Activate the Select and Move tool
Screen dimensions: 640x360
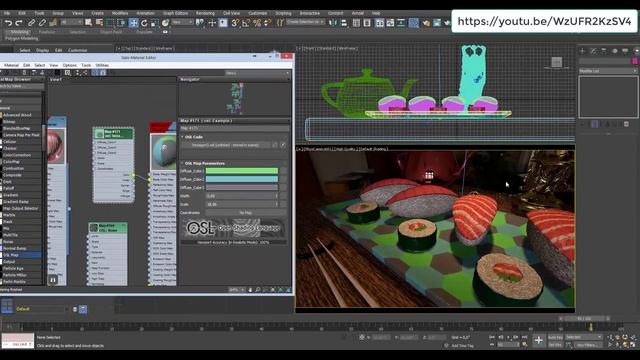click(133, 23)
